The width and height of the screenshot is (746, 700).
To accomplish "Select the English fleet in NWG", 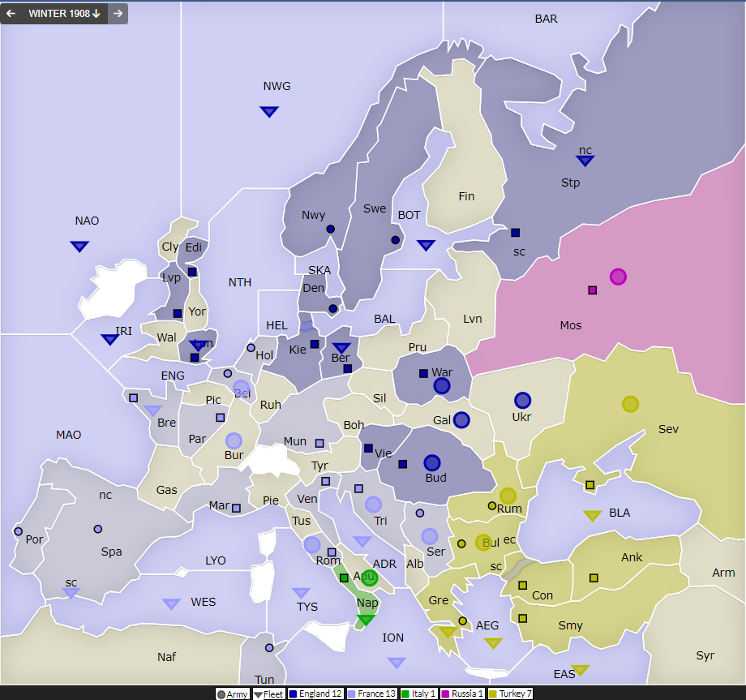I will 269,112.
